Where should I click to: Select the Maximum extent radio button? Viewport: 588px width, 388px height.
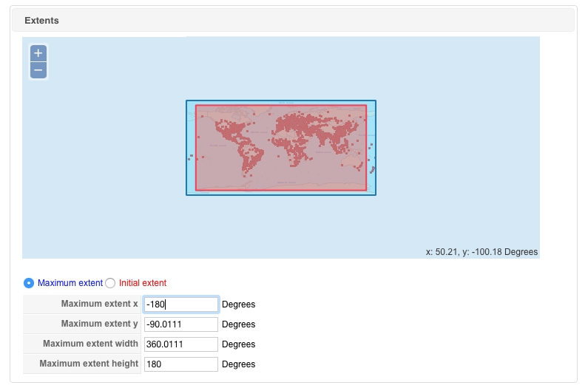click(x=29, y=283)
